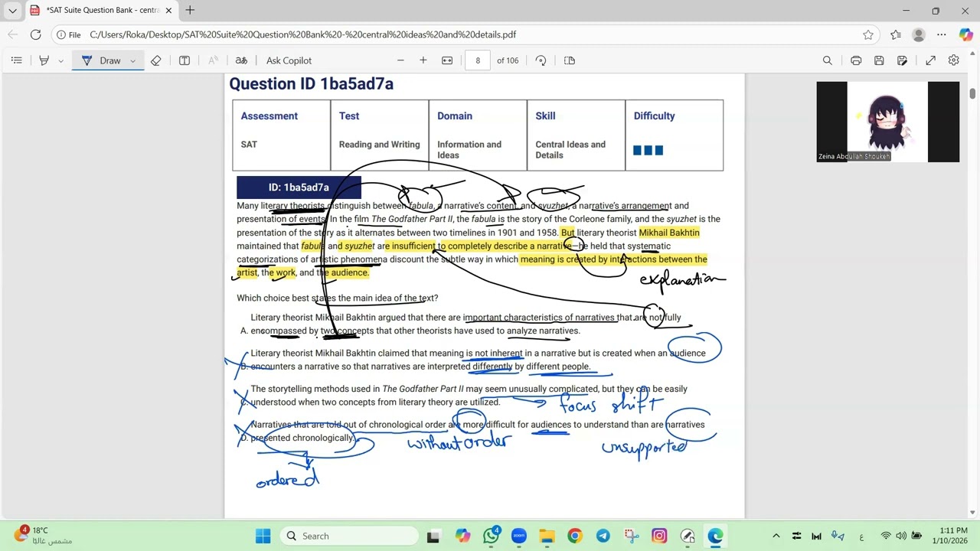
Task: Print the PDF document
Action: click(856, 60)
